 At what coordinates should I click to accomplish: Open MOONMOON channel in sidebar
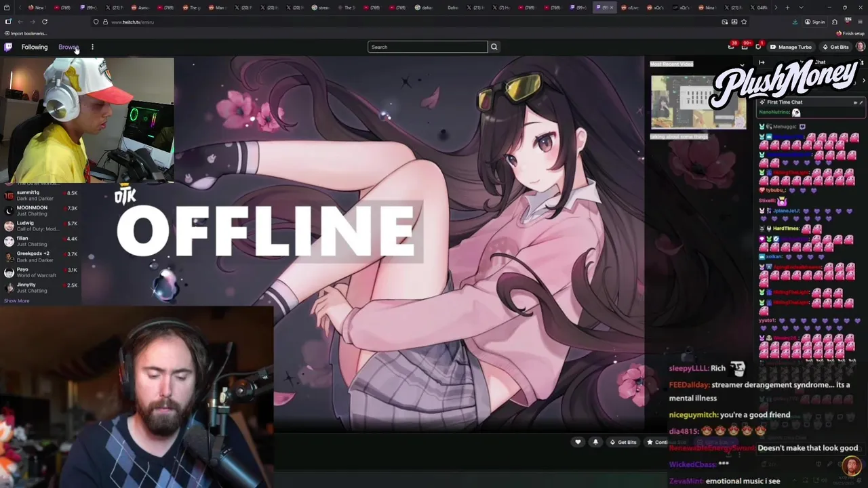pos(41,211)
